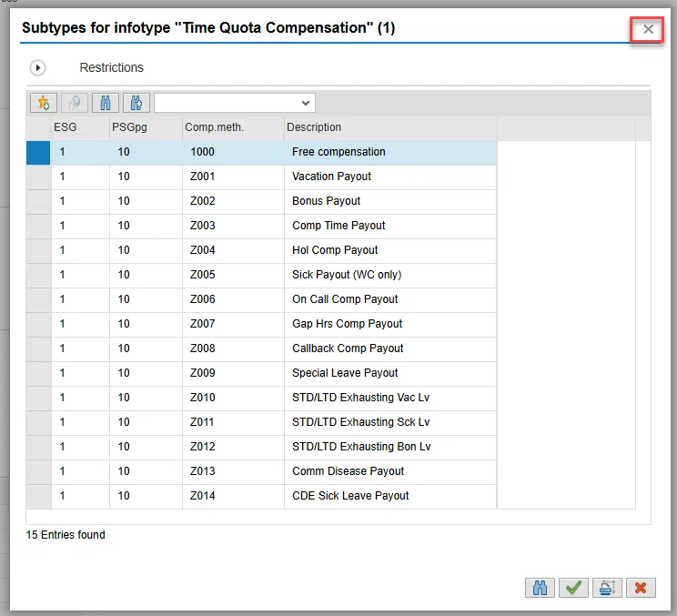
Task: Sort by the Comp.meth. column header
Action: [x=215, y=127]
